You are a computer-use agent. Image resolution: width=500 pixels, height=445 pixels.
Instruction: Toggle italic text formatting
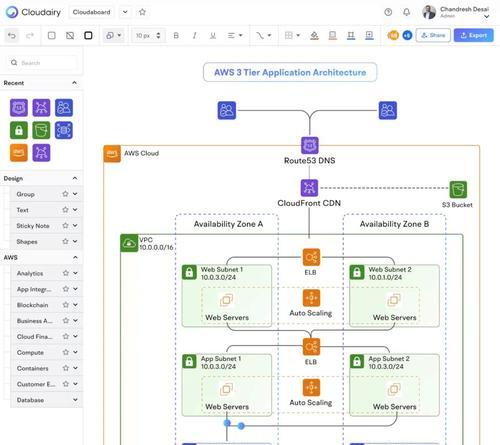[x=194, y=35]
